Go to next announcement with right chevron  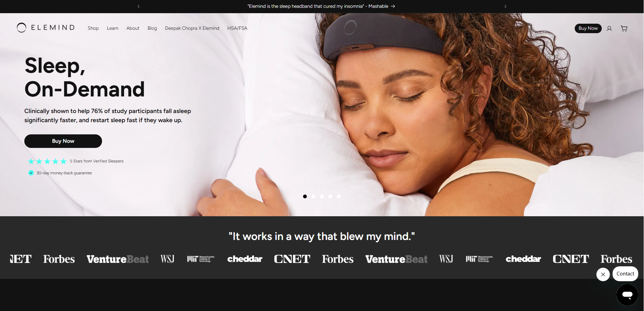point(505,6)
